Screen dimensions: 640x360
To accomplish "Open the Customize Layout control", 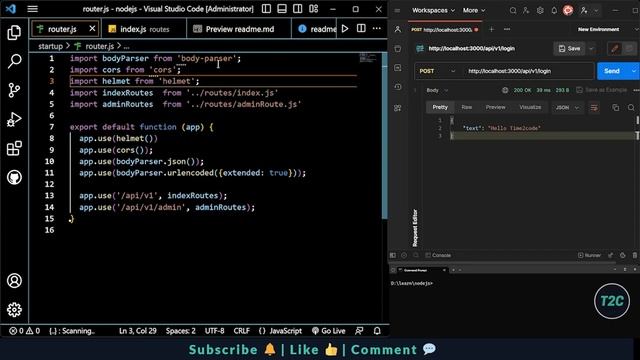I will pos(313,9).
